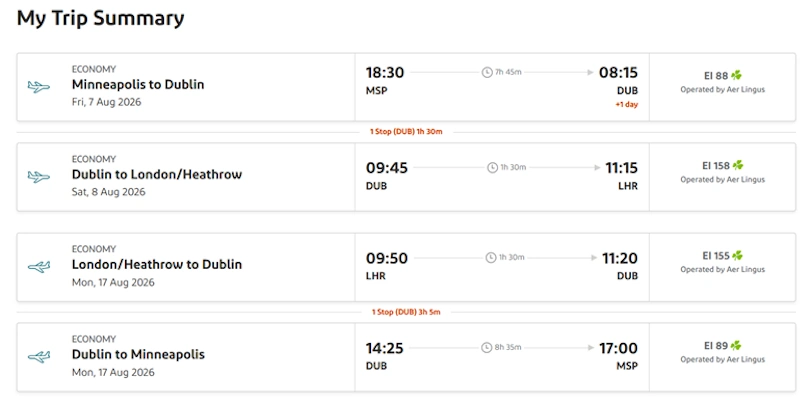Click the My Trip Summary heading
This screenshot has width=811, height=403.
click(100, 18)
